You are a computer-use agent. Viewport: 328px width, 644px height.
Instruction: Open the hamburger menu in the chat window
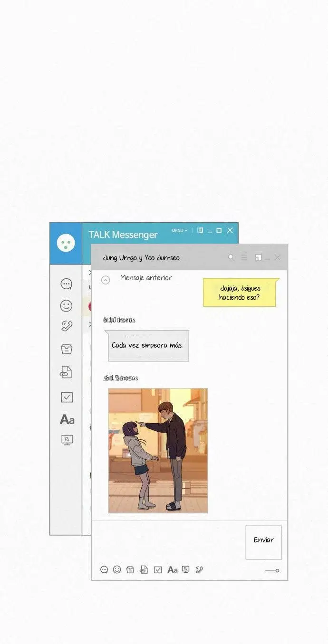244,257
